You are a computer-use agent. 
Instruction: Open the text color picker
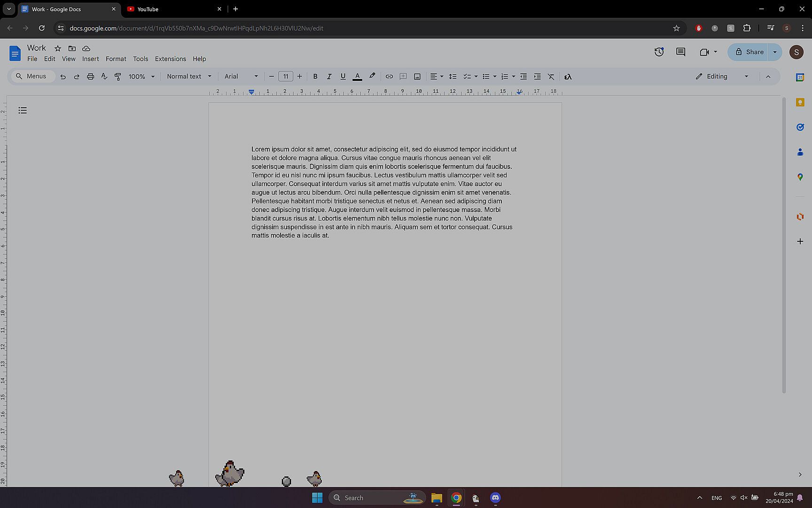(x=357, y=77)
